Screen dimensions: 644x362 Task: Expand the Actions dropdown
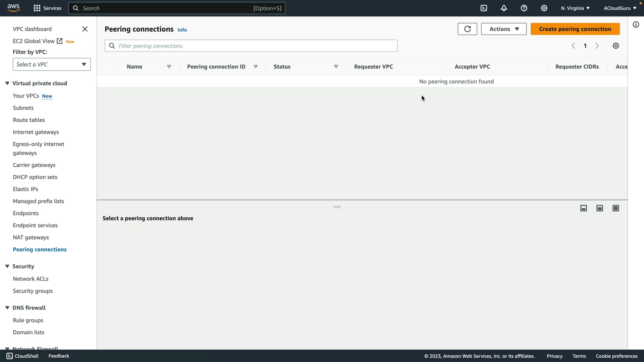click(503, 29)
